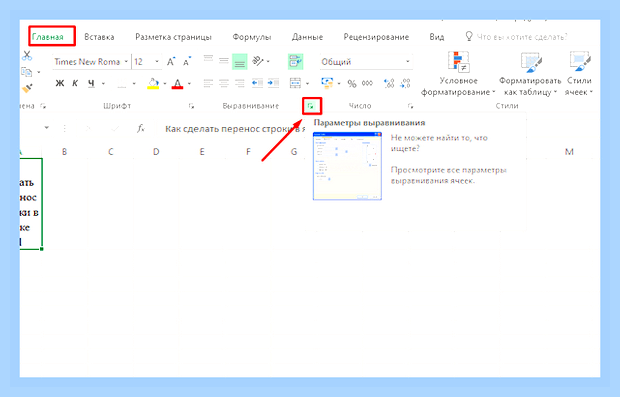Viewport: 620px width, 397px height.
Task: Click the text orientation icon
Action: (257, 61)
